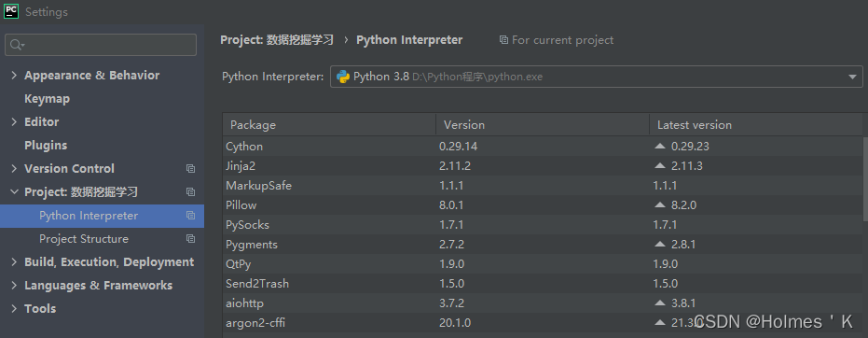Click upgrade arrow for Cython 0.29.23
868x338 pixels.
(659, 147)
